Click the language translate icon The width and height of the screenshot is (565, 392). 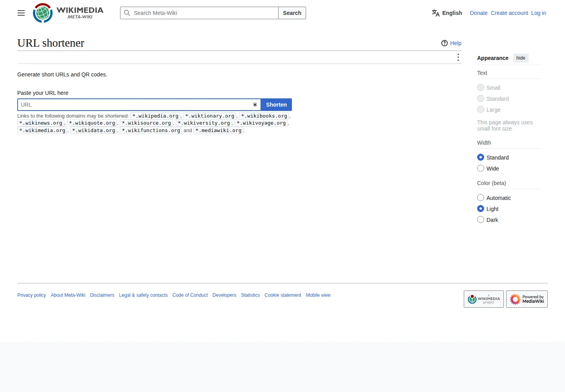pos(436,13)
